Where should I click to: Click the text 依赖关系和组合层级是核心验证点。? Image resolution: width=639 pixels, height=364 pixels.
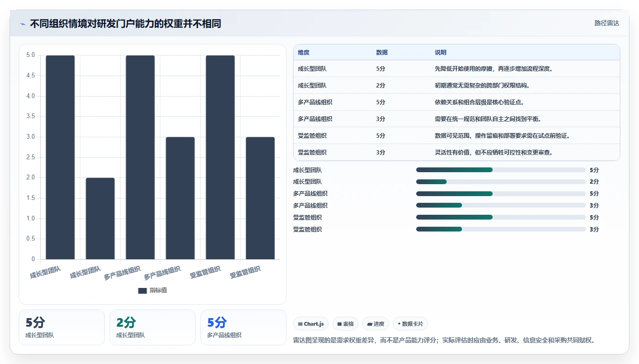(479, 102)
